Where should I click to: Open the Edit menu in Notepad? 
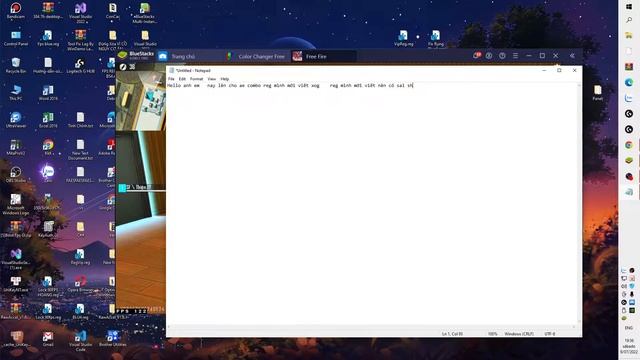point(182,79)
